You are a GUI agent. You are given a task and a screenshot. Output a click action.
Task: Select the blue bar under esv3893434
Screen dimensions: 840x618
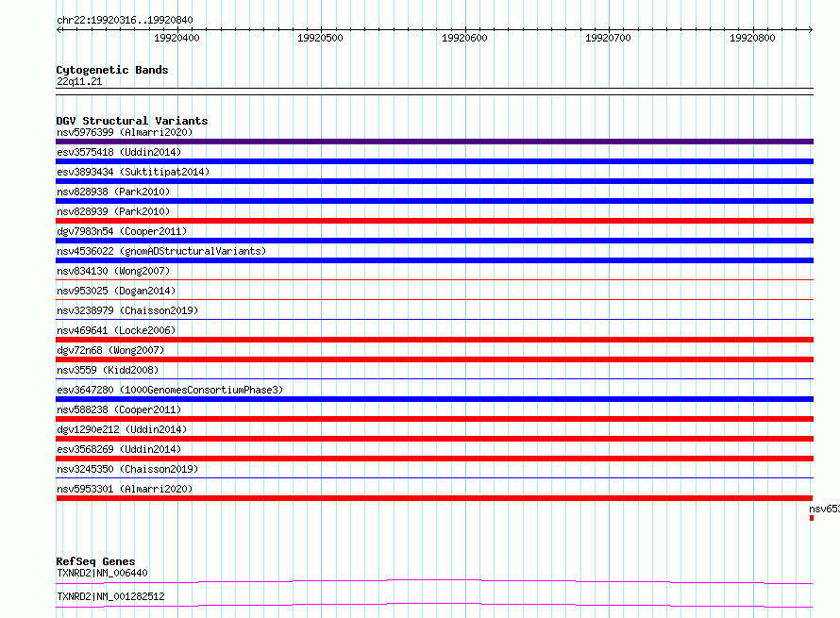tap(434, 181)
